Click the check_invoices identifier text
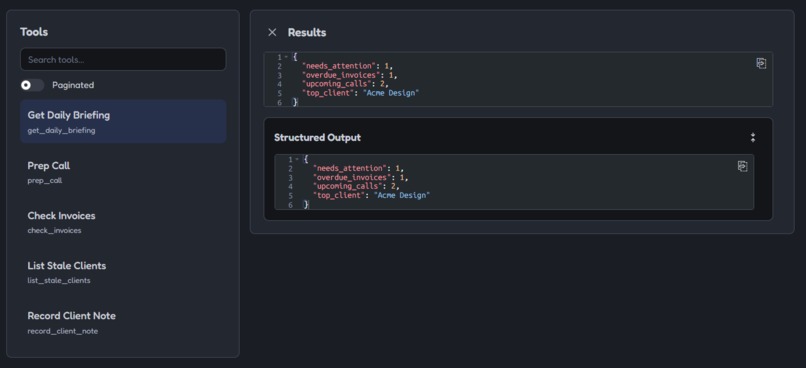The width and height of the screenshot is (806, 368). (x=54, y=231)
